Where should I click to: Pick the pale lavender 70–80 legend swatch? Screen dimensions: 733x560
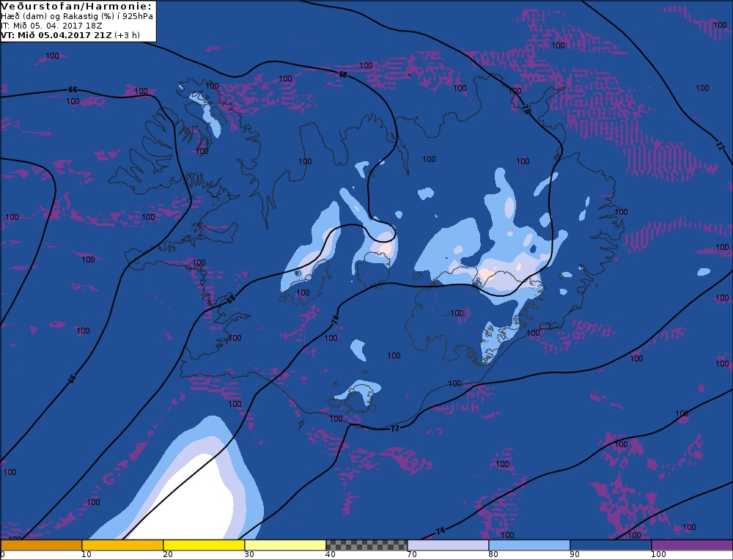click(x=448, y=545)
